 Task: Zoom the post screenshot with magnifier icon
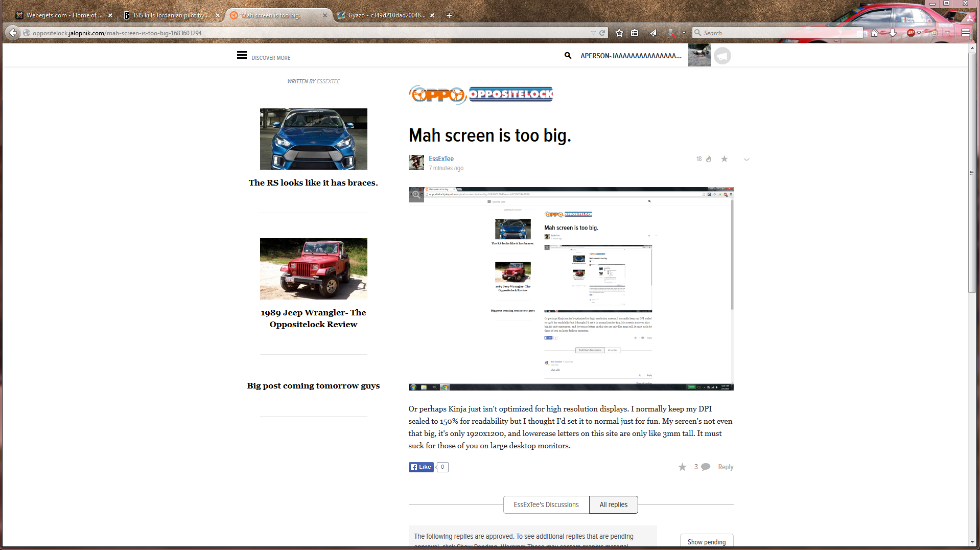(416, 195)
